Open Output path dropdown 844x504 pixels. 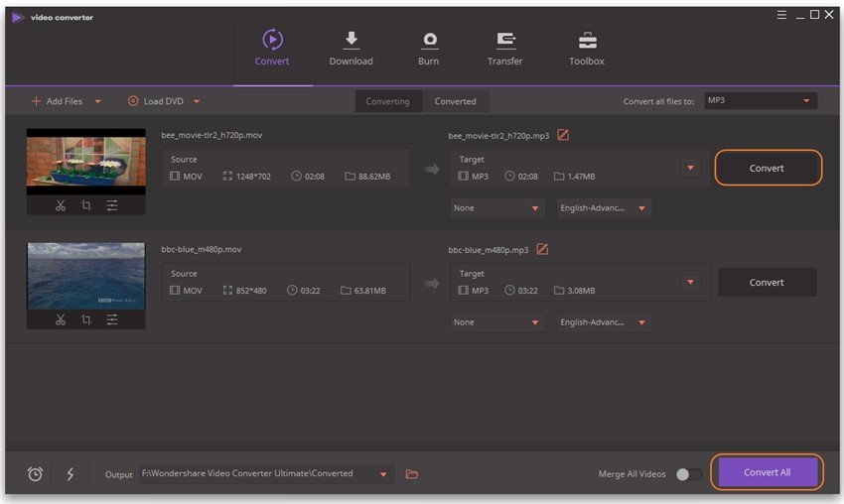pos(383,474)
